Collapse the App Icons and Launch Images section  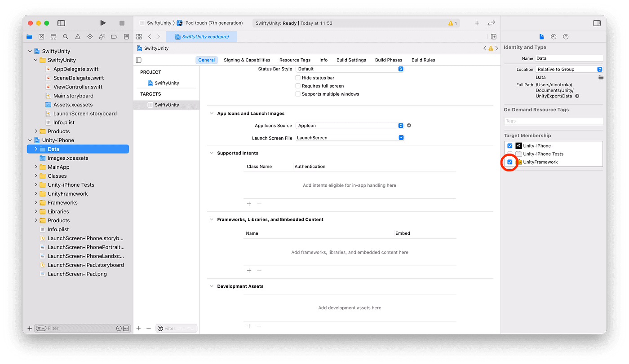(x=212, y=114)
